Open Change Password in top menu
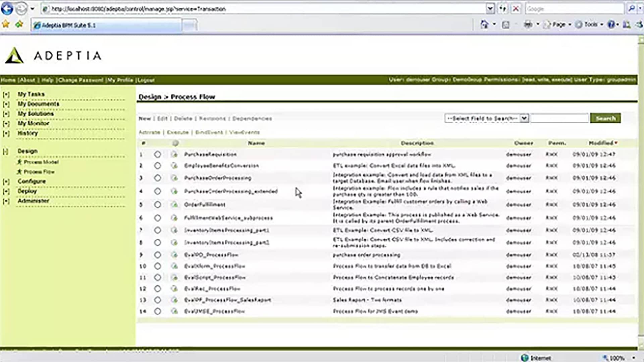The height and width of the screenshot is (362, 644). pyautogui.click(x=81, y=80)
